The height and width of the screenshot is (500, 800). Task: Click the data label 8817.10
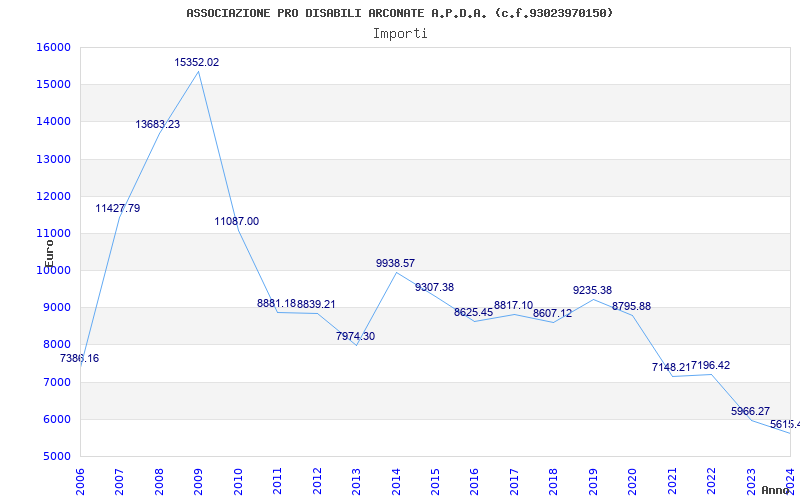click(514, 306)
